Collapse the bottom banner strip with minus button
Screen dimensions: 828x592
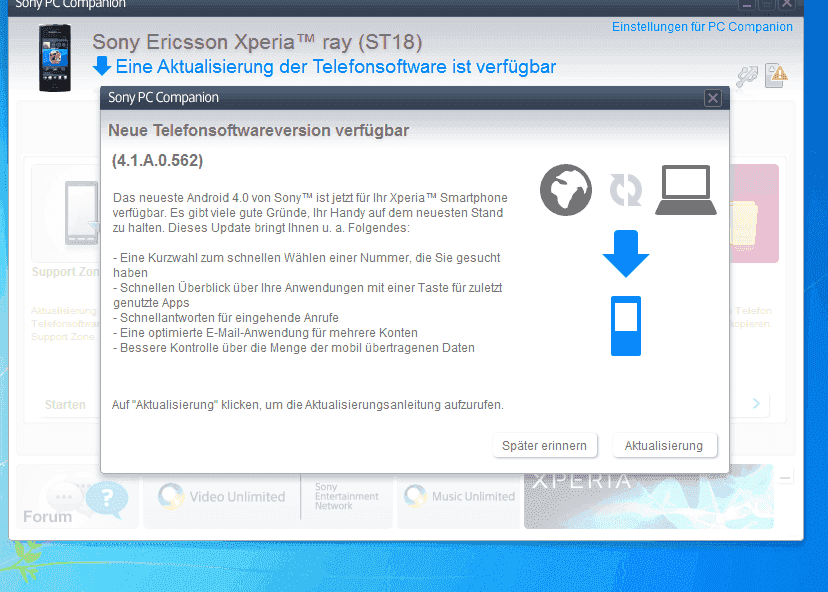coord(785,478)
